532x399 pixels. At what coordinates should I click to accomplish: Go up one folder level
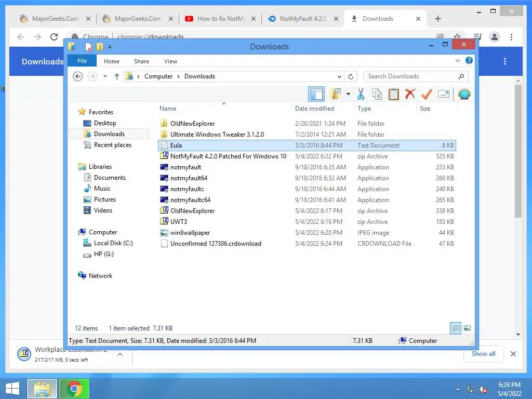pyautogui.click(x=117, y=76)
